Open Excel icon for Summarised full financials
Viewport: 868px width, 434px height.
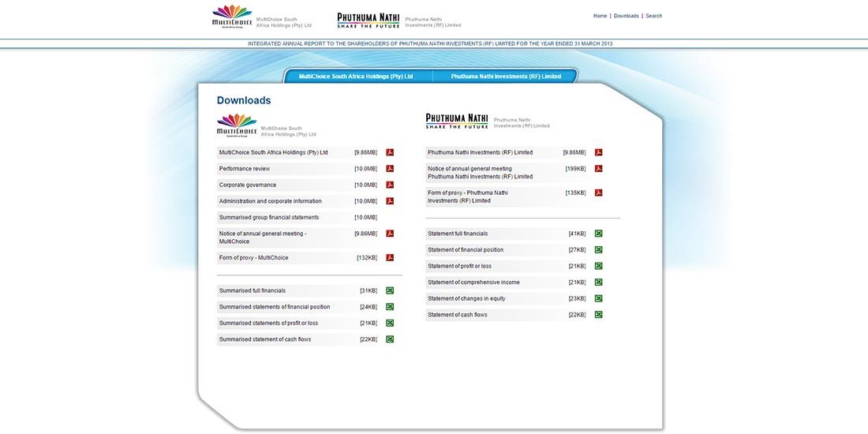pyautogui.click(x=390, y=290)
